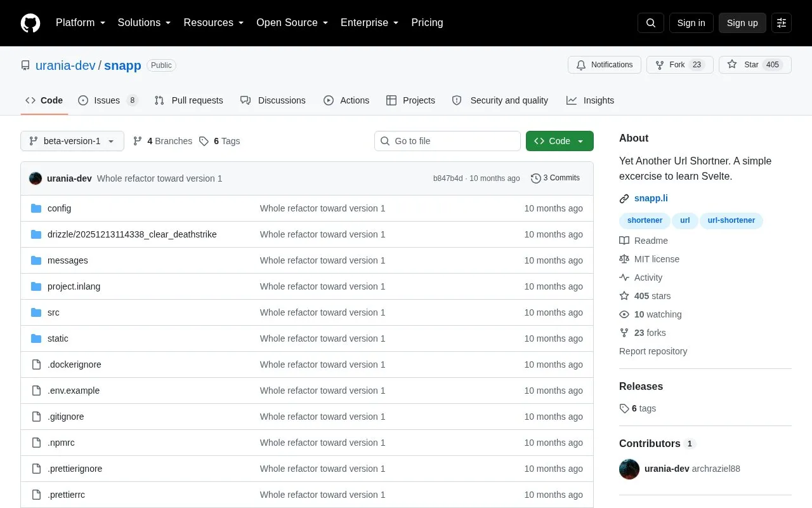This screenshot has width=812, height=508.
Task: Open the .env.example file
Action: pos(74,391)
